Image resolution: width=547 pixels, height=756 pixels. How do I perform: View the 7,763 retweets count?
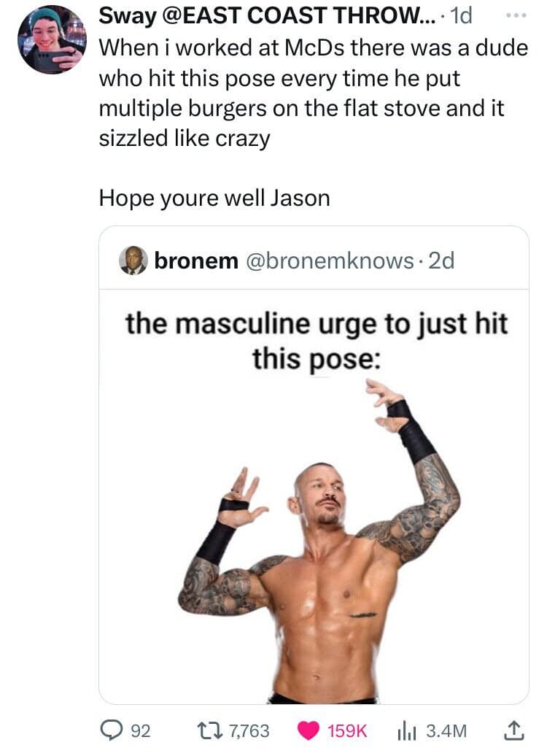click(249, 731)
